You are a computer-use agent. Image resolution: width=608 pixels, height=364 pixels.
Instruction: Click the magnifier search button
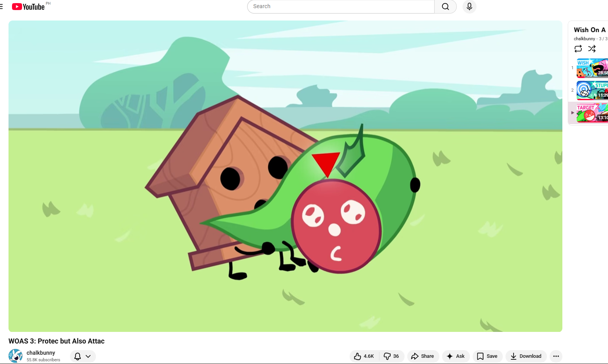pyautogui.click(x=446, y=7)
